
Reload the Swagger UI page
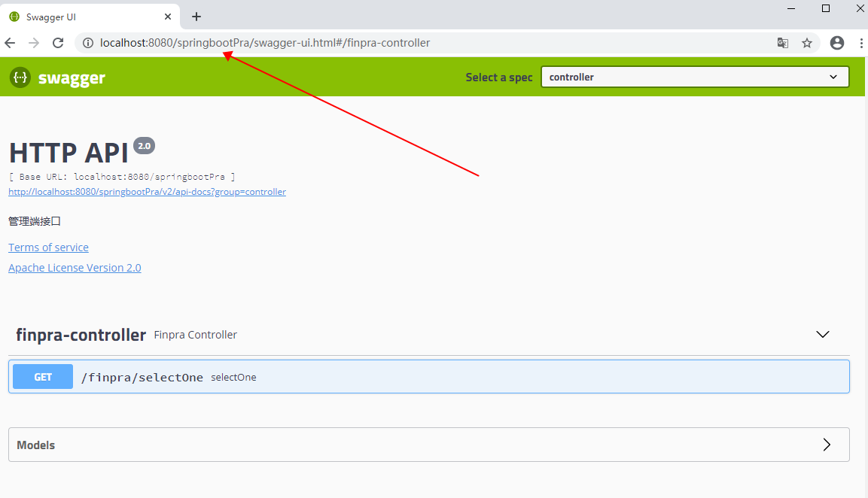(58, 43)
